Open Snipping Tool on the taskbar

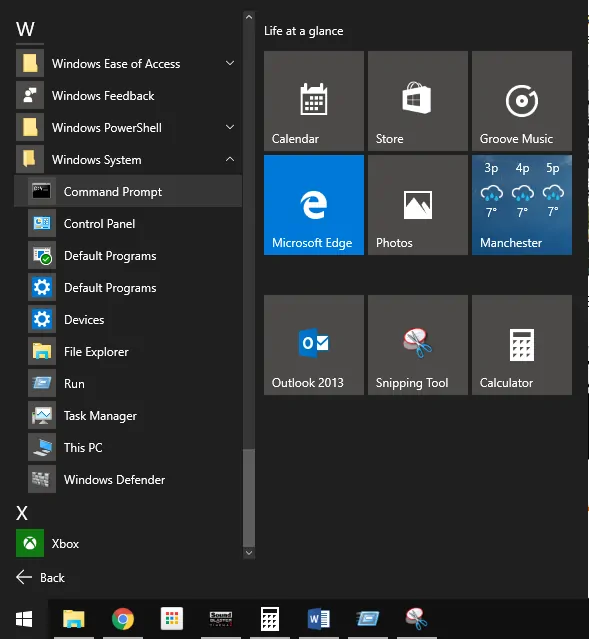(x=416, y=619)
